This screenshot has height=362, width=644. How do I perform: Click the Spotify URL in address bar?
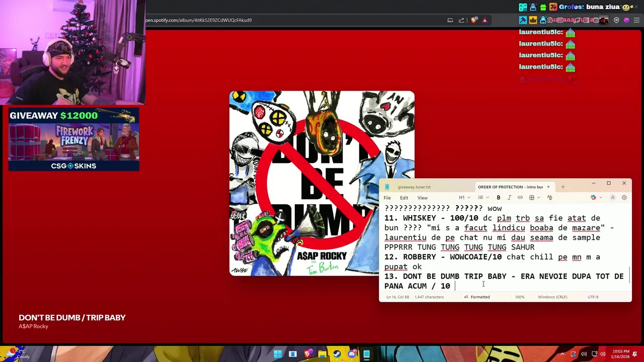[199, 20]
